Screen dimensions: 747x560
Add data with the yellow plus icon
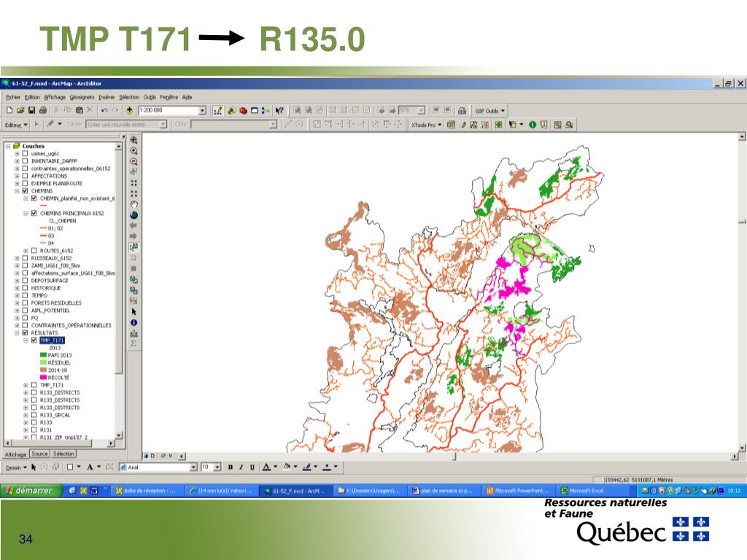pyautogui.click(x=129, y=111)
